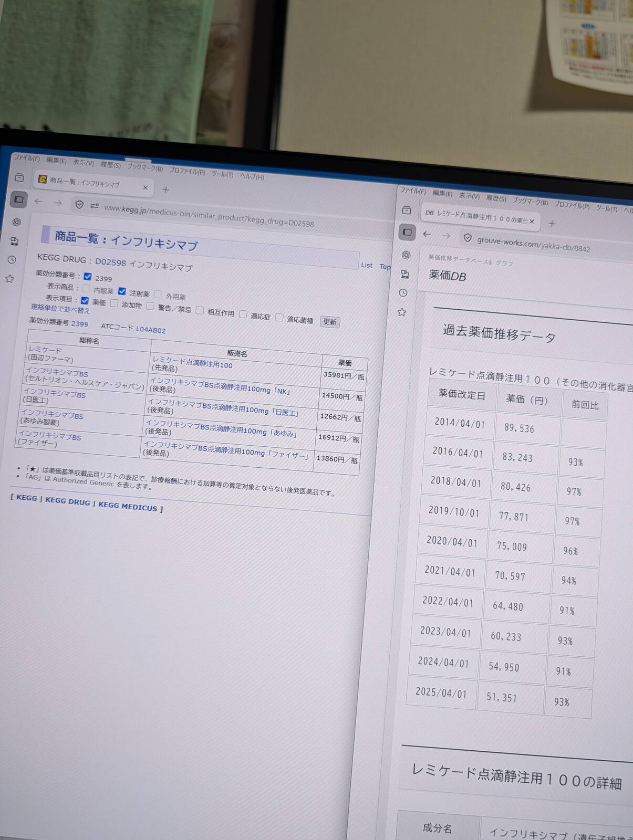
Task: Open ブックマーク(B) menu in KEGG window
Action: pos(145,168)
